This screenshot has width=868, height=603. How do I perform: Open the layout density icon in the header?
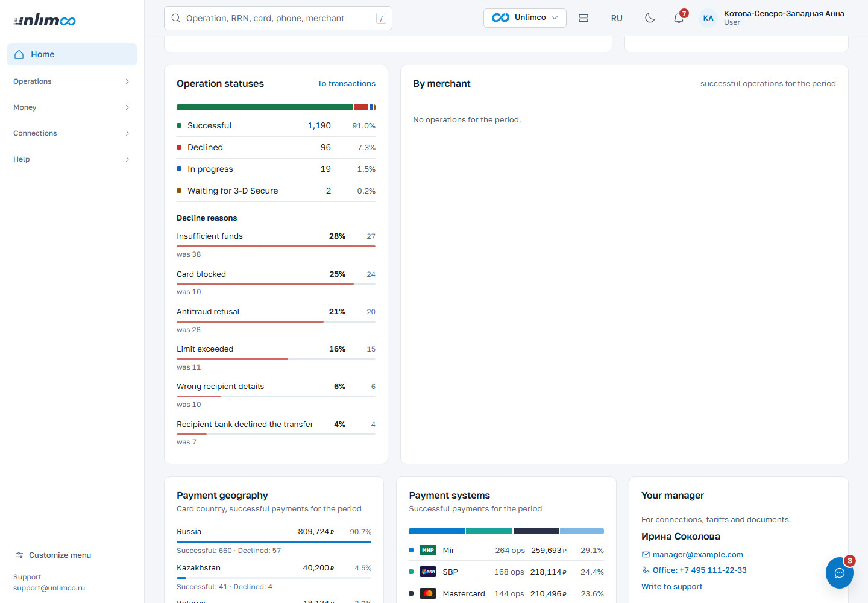[x=583, y=18]
